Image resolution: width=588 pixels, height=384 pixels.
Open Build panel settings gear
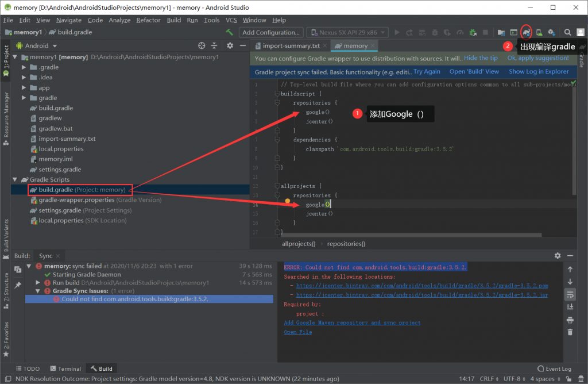click(x=558, y=256)
